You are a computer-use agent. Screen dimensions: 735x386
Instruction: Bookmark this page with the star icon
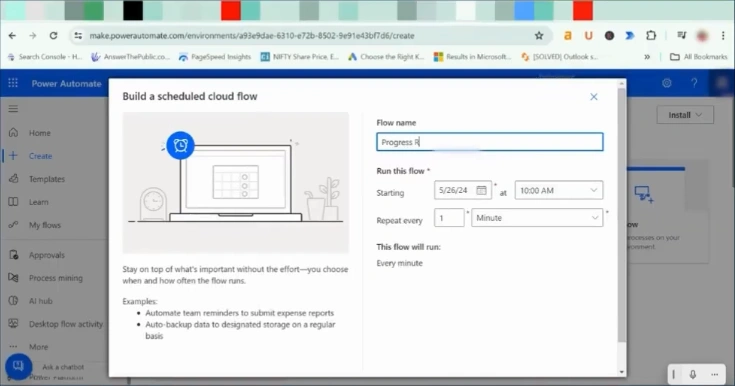[x=539, y=36]
